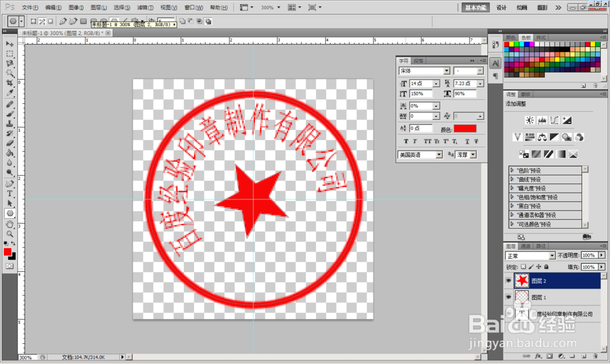Open the font size dropdown 14点
The image size is (610, 364).
(436, 84)
